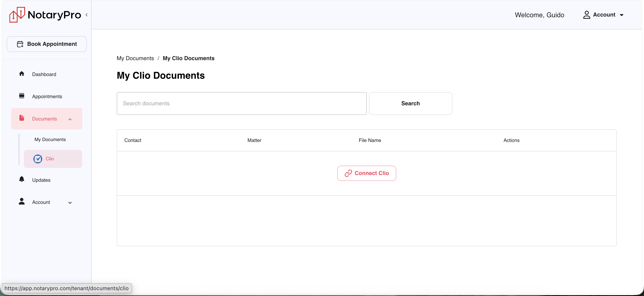Select the Documents sidebar section
Screen dimensions: 644x296
[x=47, y=119]
